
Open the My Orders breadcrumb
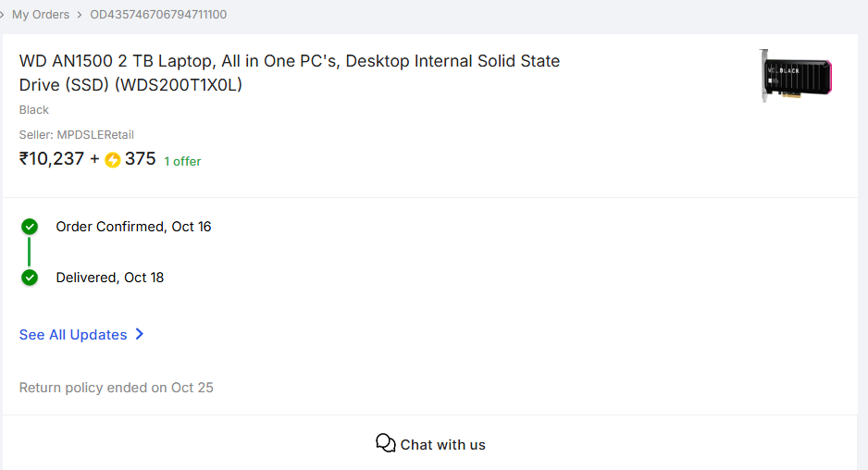click(40, 15)
